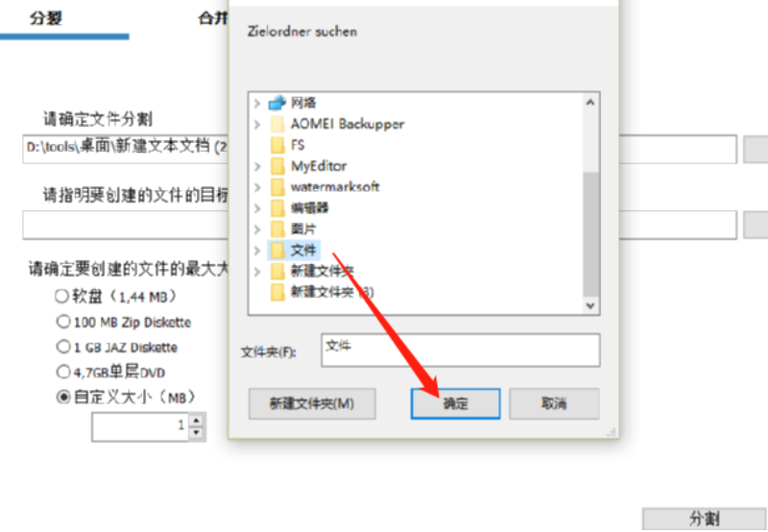Switch to the 合并 tab

(213, 18)
